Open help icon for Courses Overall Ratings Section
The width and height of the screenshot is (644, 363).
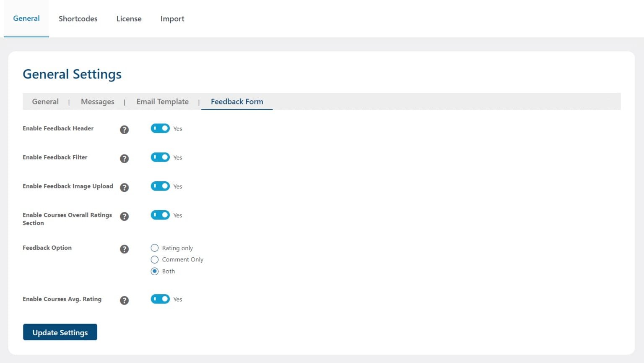124,217
